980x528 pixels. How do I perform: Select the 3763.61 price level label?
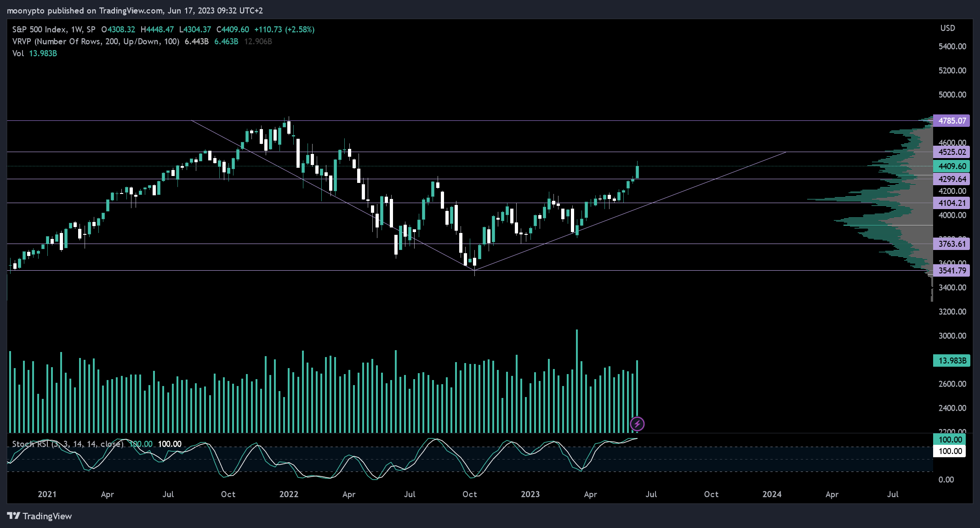click(x=952, y=244)
